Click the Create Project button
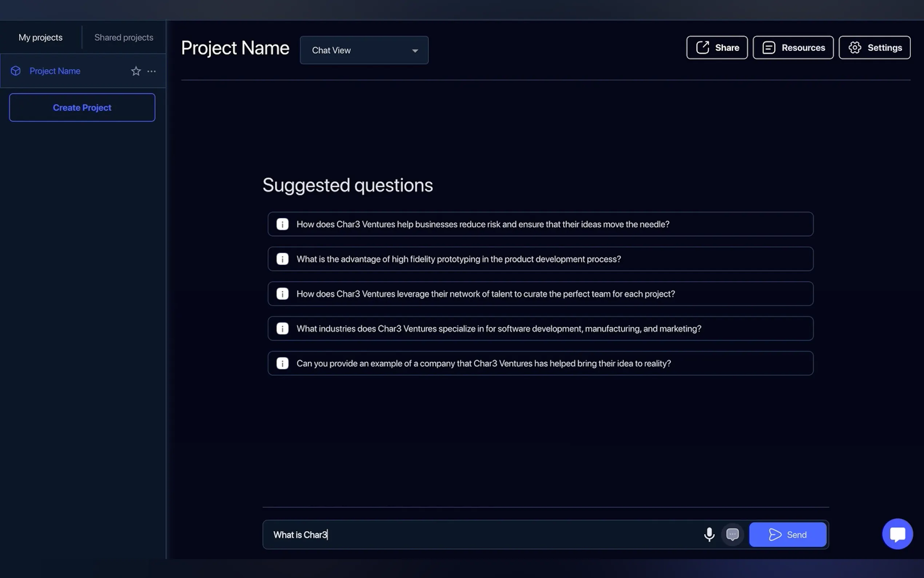The width and height of the screenshot is (924, 578). [x=82, y=107]
